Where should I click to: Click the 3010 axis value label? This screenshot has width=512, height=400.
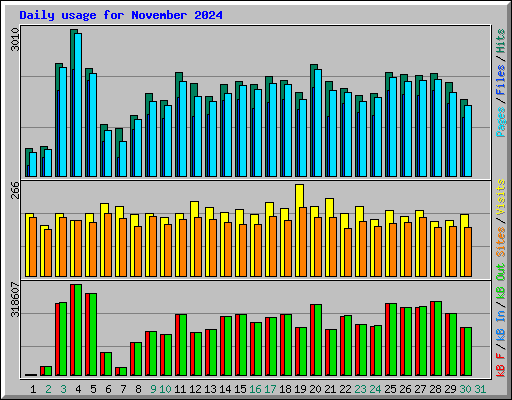pyautogui.click(x=15, y=39)
